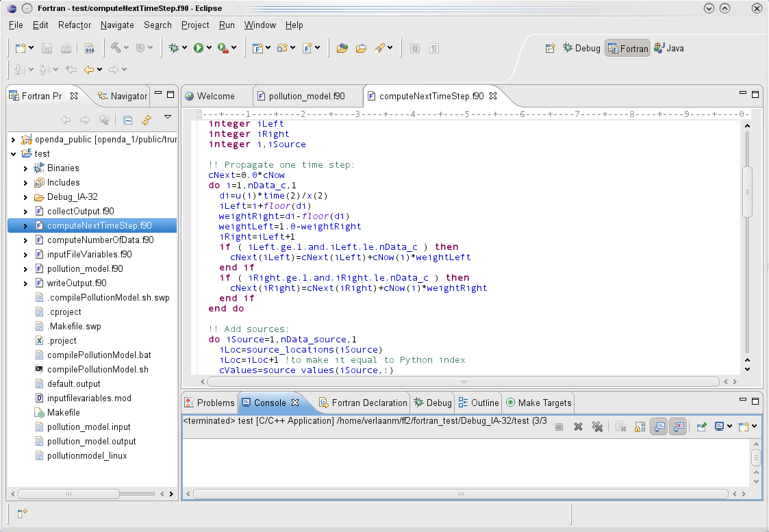Toggle Show Console When Standard Out Changes
The width and height of the screenshot is (769, 532).
pyautogui.click(x=659, y=427)
